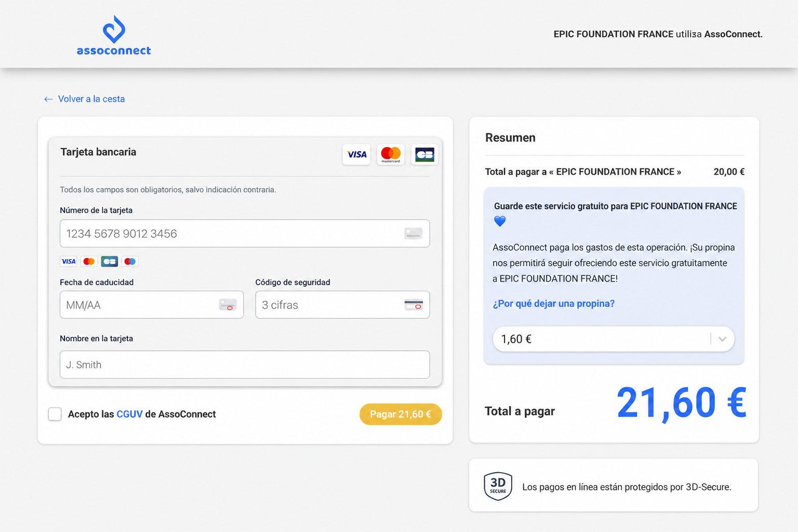
Task: Click 'Los pagos en línea están protegidos por 3D-Secure' text
Action: tap(627, 487)
